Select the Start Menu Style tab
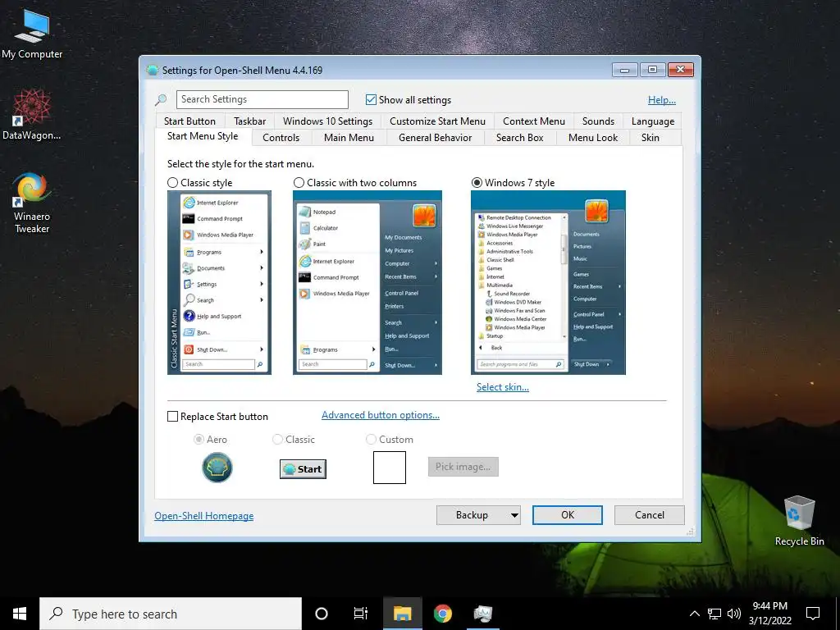Screen dimensions: 840x630 [203, 136]
